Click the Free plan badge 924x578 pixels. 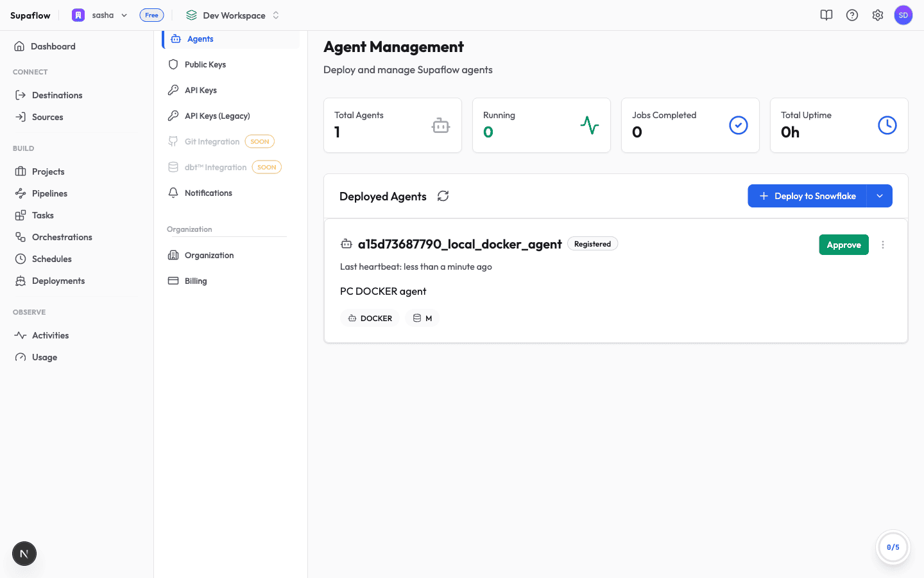pyautogui.click(x=151, y=15)
